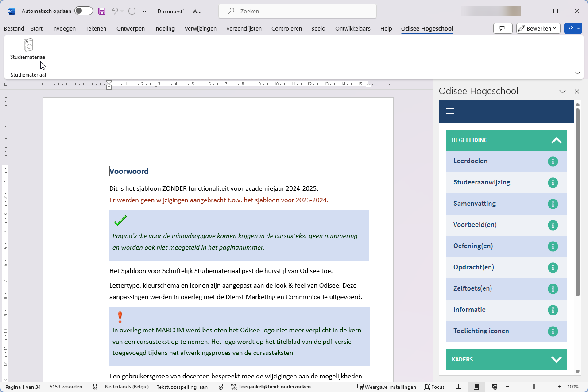Switch to the Beeld ribbon tab
588x392 pixels.
click(x=318, y=28)
